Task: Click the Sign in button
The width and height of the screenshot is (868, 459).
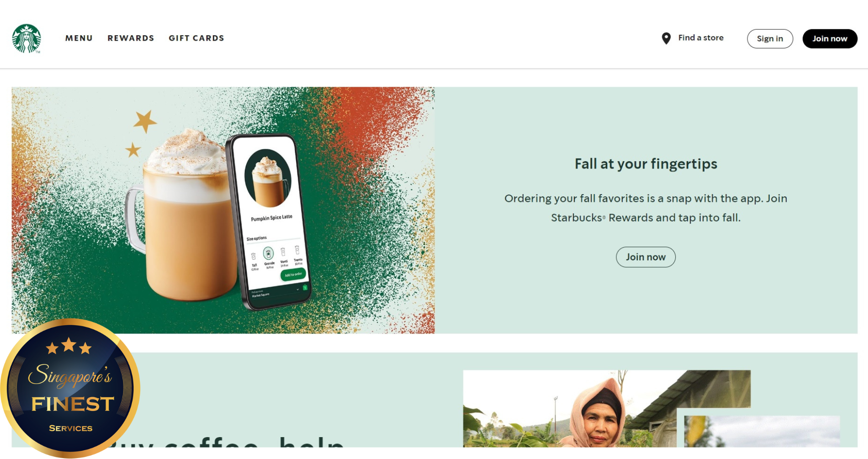Action: tap(770, 39)
